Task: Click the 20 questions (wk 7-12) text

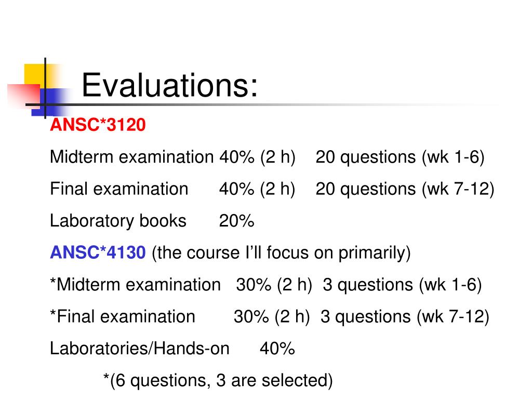Action: (405, 189)
